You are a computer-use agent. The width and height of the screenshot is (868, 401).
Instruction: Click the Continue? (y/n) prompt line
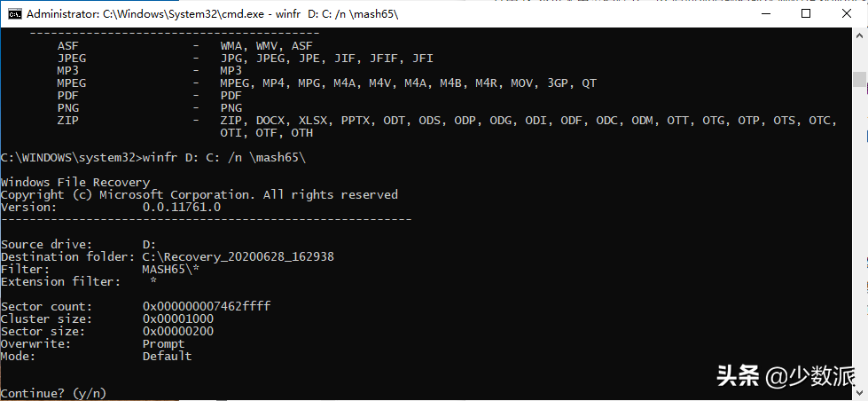[x=54, y=393]
